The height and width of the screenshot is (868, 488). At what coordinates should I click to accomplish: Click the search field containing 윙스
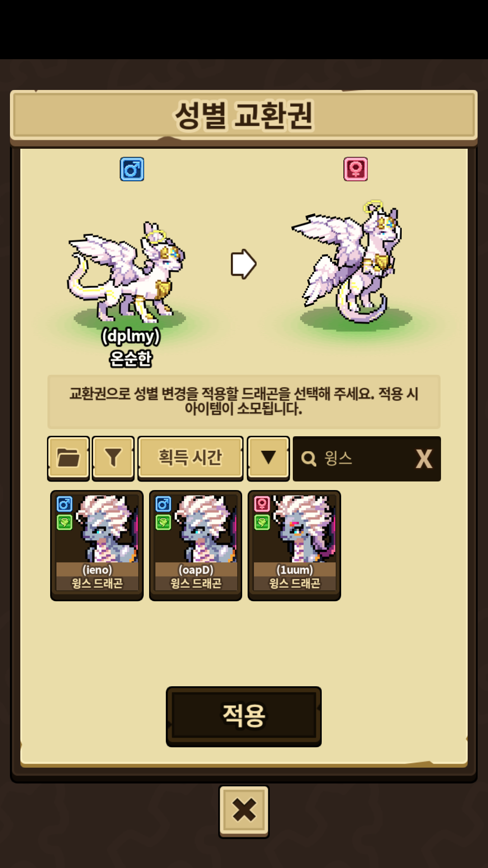click(366, 458)
